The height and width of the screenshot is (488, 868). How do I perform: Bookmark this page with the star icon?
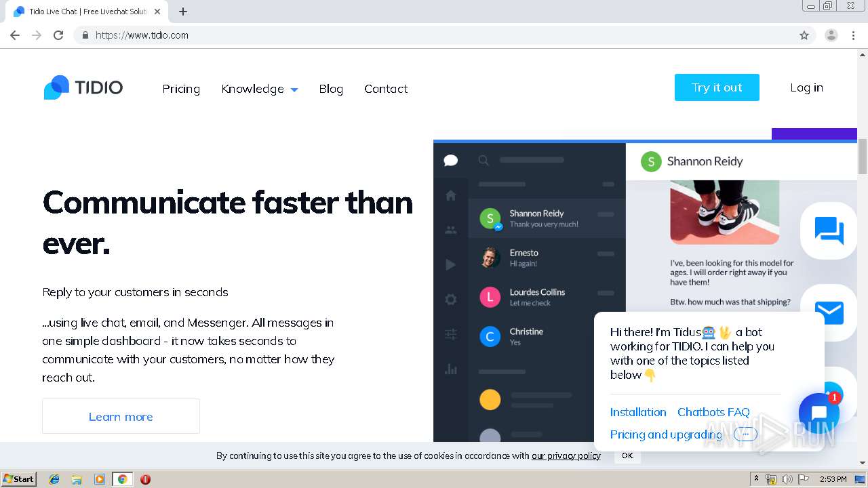coord(804,35)
